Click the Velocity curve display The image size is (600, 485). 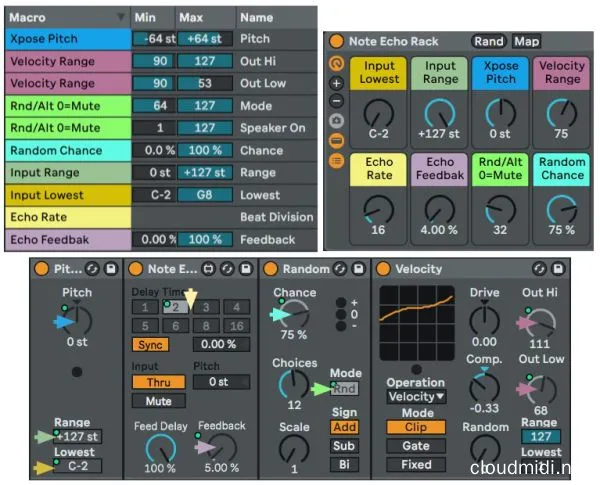pyautogui.click(x=417, y=323)
